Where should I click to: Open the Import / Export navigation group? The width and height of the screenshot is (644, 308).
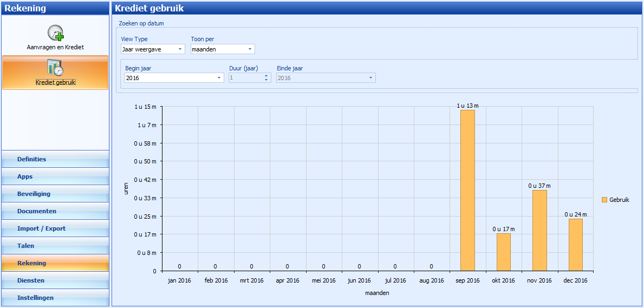tap(55, 228)
